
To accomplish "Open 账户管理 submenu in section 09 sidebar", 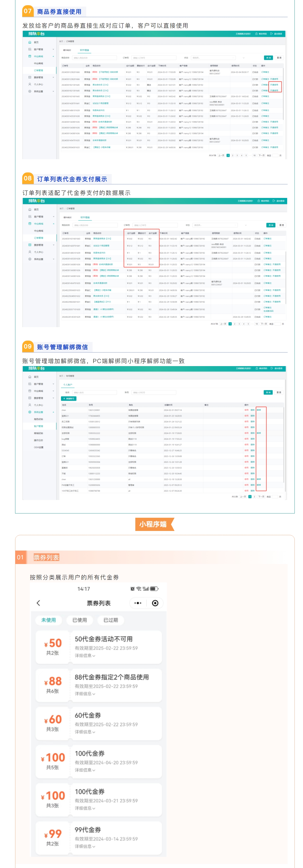I will coord(38,426).
